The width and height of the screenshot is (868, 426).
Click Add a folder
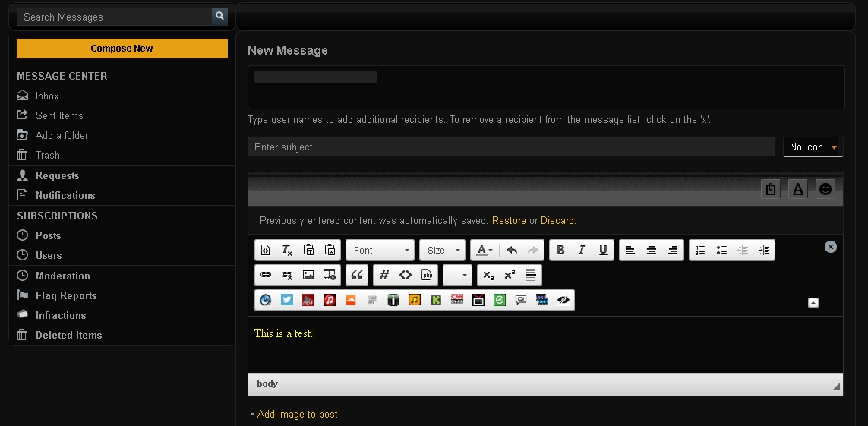62,135
